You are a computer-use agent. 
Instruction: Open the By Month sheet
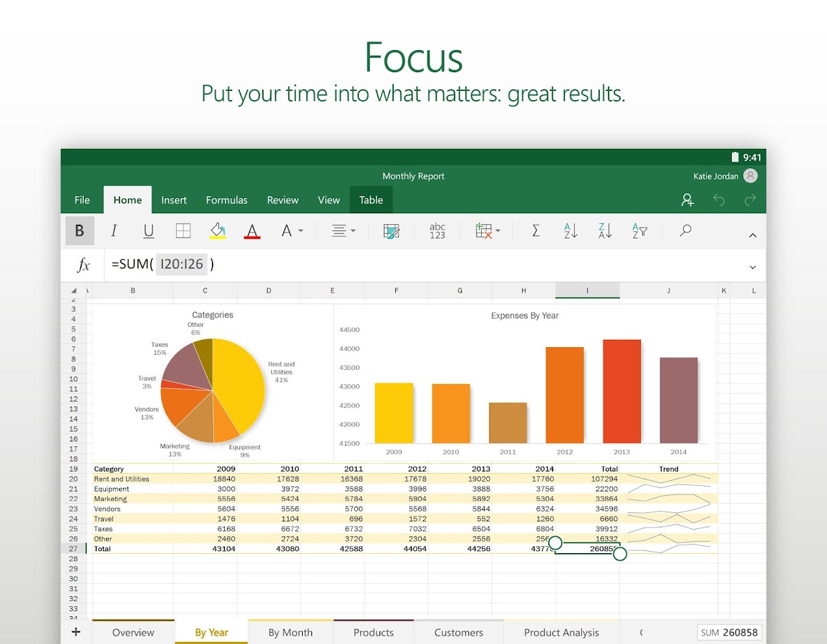click(291, 632)
